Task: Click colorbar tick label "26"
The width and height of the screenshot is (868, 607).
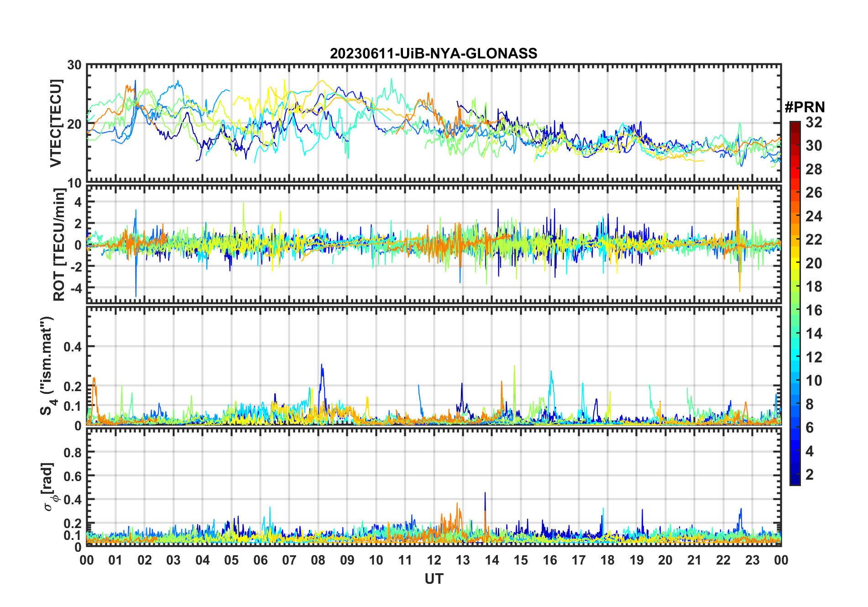Action: (814, 193)
